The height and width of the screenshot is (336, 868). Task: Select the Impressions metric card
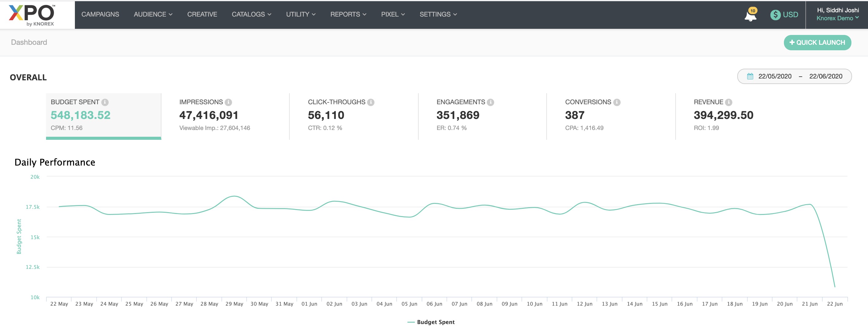[x=225, y=116]
